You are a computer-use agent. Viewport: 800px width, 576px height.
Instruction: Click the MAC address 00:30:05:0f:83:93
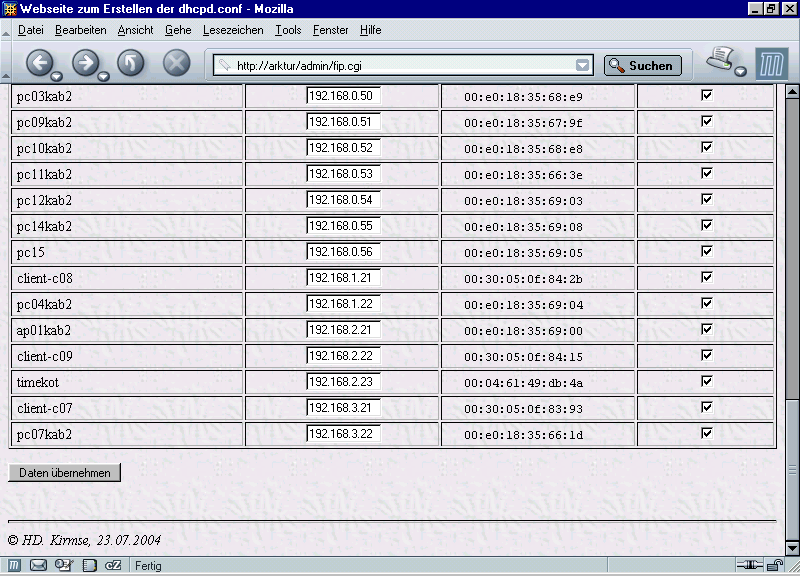(x=523, y=409)
